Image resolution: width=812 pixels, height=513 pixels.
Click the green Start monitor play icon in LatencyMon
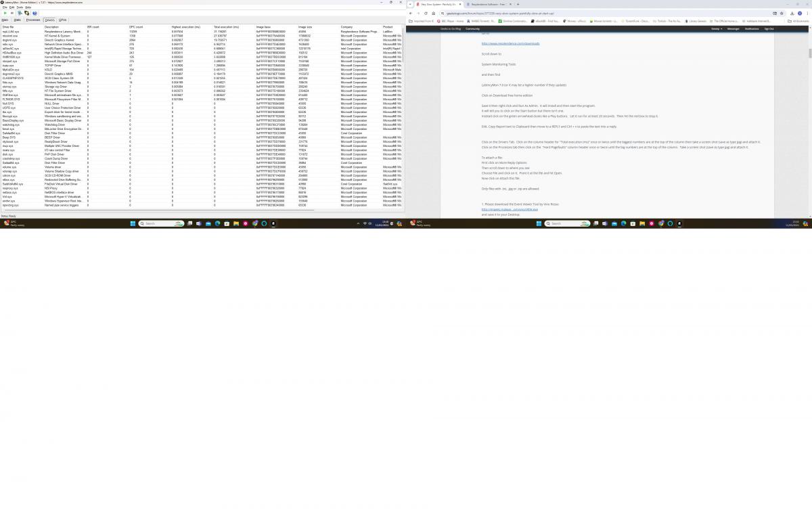5,13
